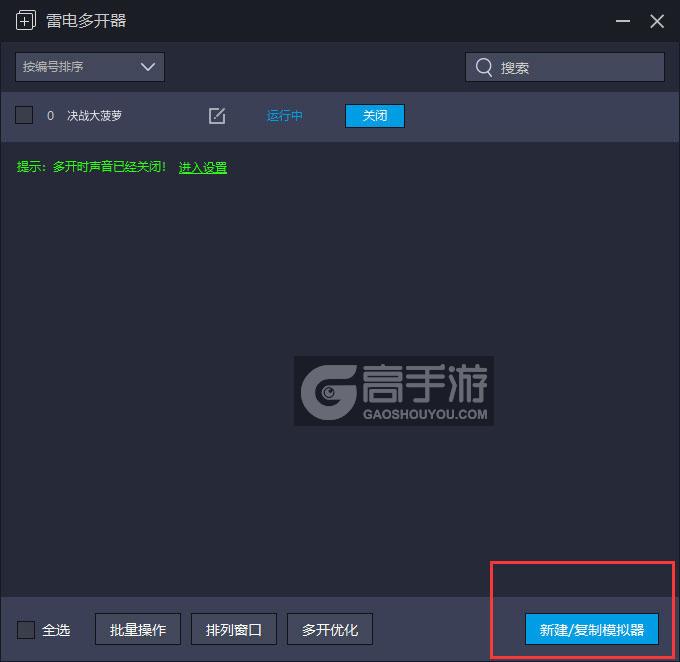Open 多开优化 multi-instance optimization
This screenshot has height=662, width=680.
point(330,629)
